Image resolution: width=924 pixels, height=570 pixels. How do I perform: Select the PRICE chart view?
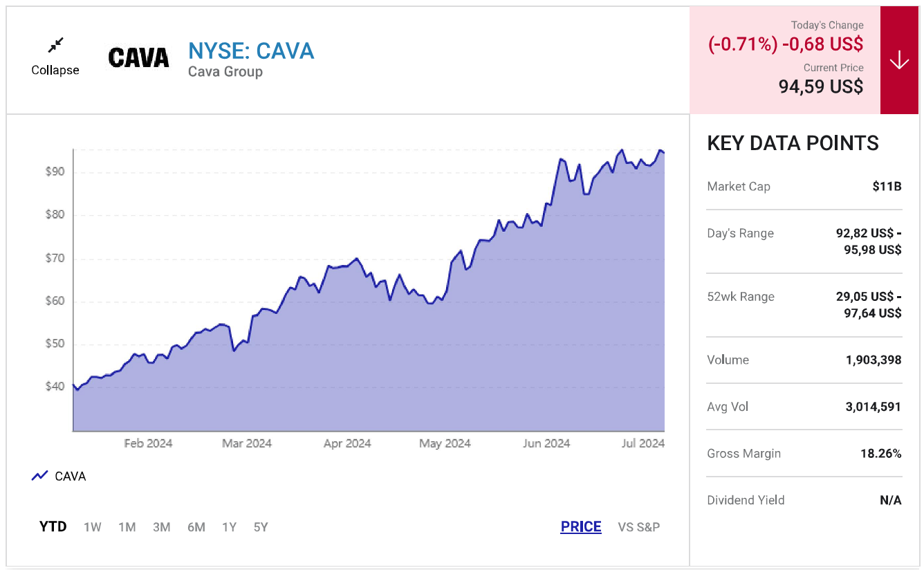[x=581, y=527]
